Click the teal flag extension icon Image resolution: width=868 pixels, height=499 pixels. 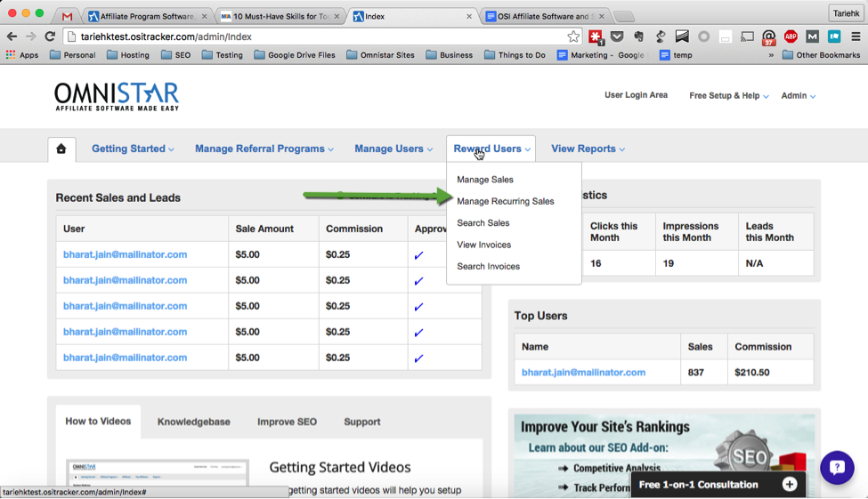[834, 36]
